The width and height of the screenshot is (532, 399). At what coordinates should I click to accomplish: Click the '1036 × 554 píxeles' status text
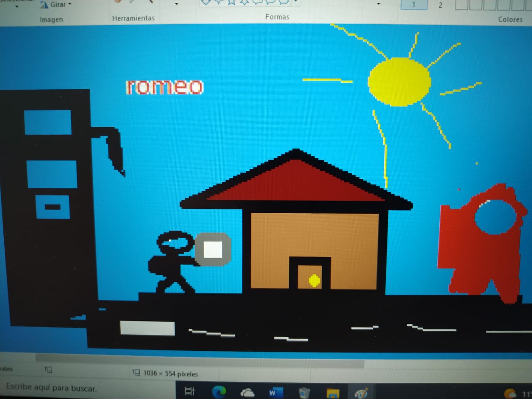pos(170,373)
